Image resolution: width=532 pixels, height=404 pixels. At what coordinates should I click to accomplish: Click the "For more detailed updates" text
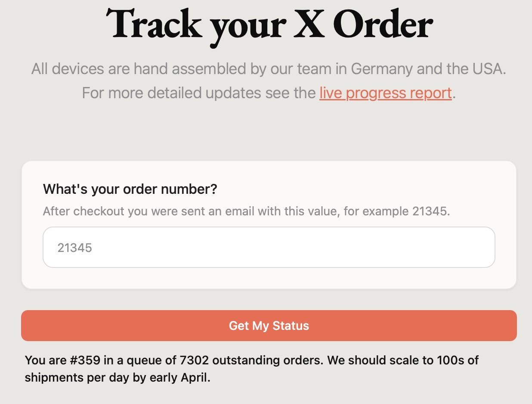[198, 93]
